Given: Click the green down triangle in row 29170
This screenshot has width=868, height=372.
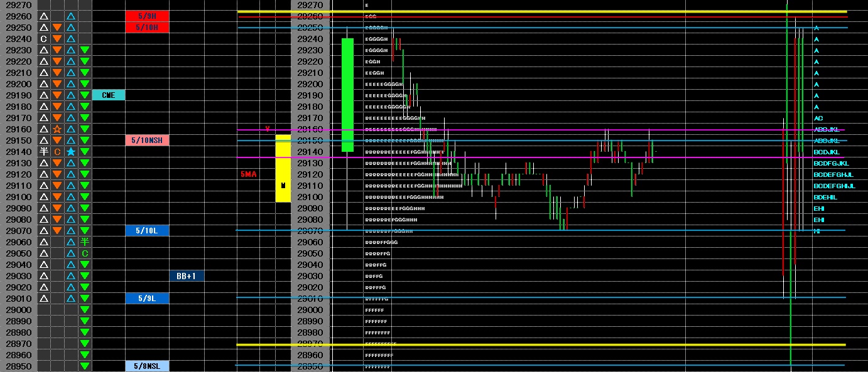Looking at the screenshot, I should tap(85, 118).
